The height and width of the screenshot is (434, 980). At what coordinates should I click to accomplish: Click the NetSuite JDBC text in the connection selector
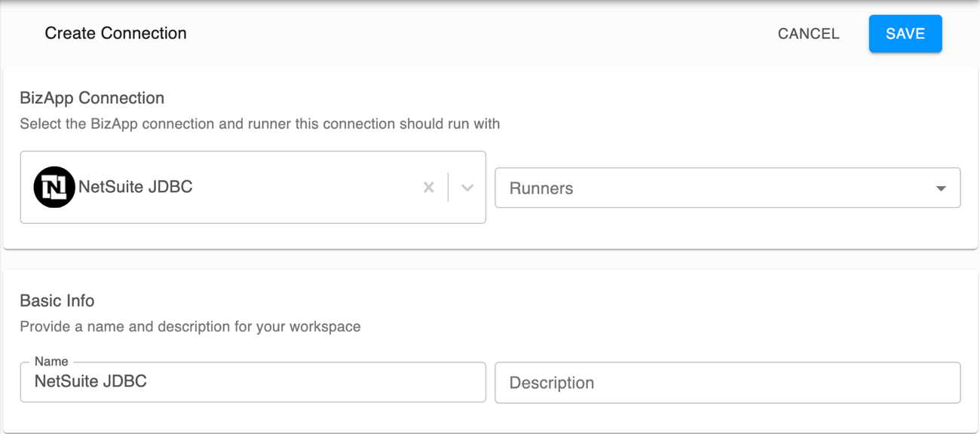click(x=136, y=187)
